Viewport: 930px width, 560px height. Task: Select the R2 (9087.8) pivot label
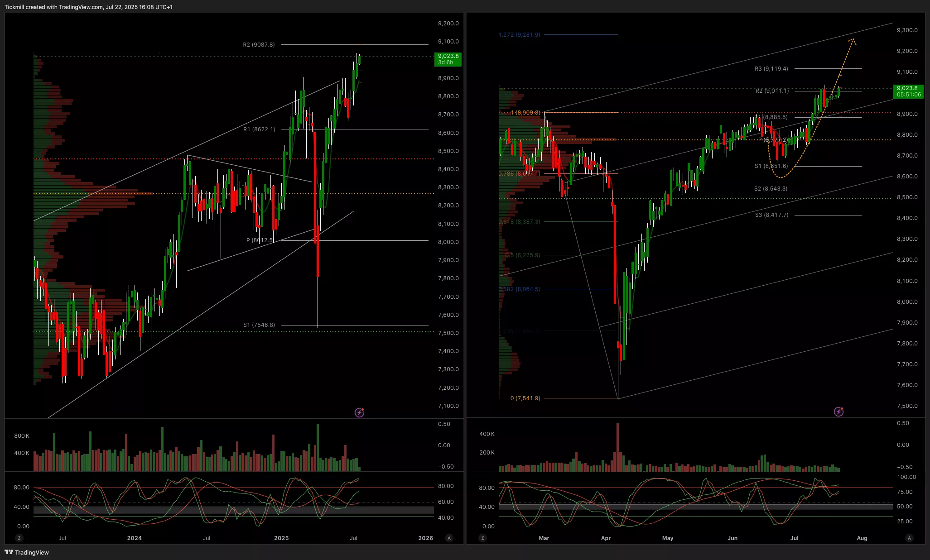tap(259, 45)
